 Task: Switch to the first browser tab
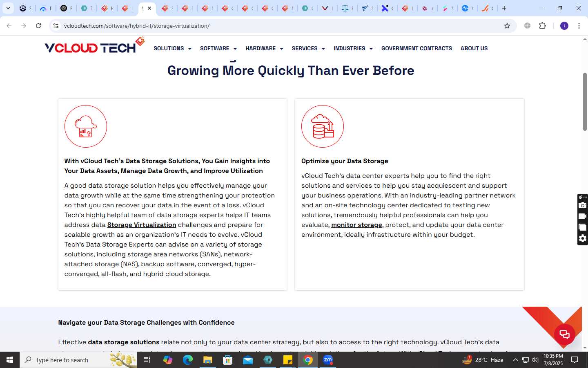click(x=25, y=8)
